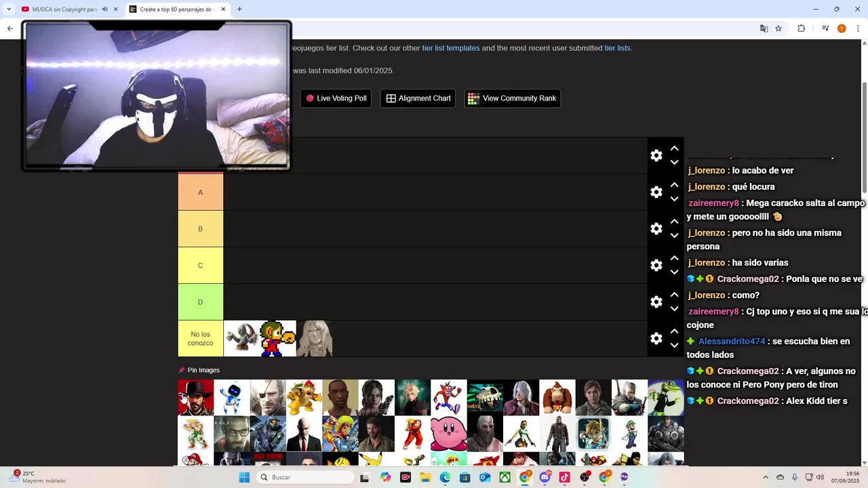Open settings gear for tier B row
This screenshot has width=868, height=488.
point(656,229)
